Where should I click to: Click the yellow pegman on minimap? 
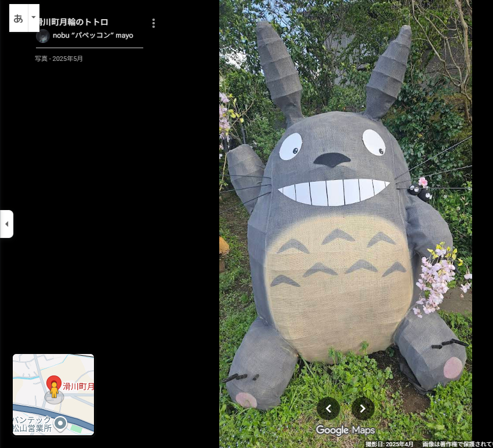tap(54, 391)
